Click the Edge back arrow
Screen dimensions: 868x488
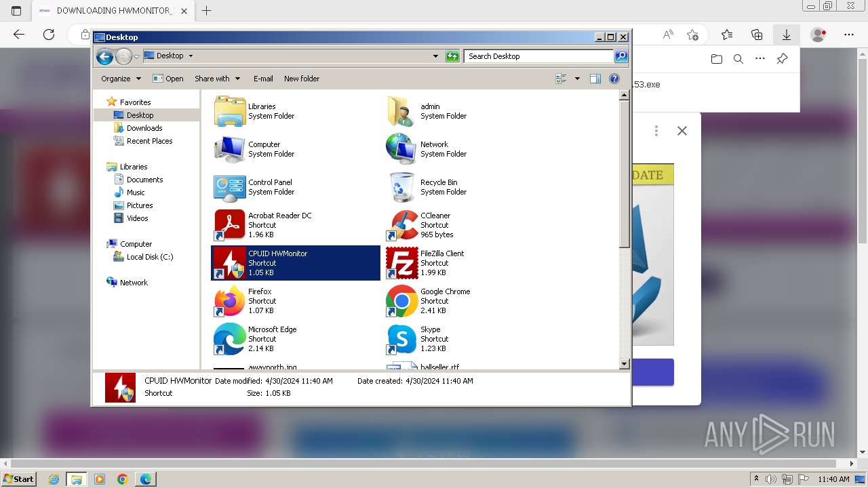click(19, 35)
